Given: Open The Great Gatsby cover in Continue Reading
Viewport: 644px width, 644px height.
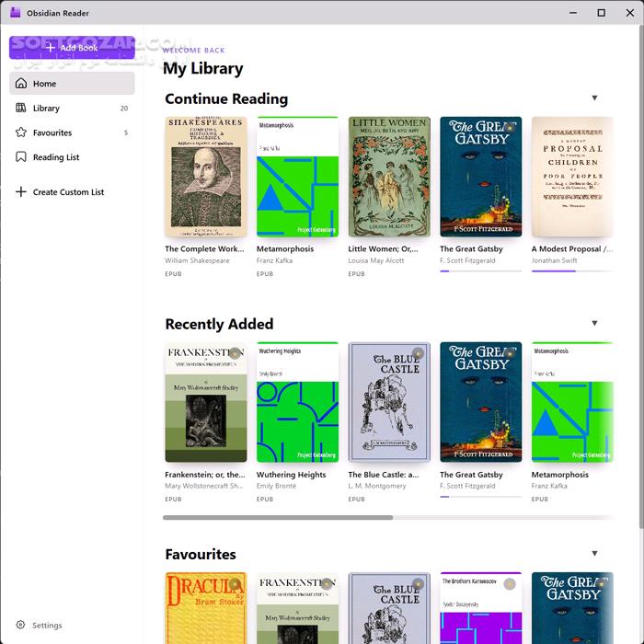Looking at the screenshot, I should coord(480,177).
